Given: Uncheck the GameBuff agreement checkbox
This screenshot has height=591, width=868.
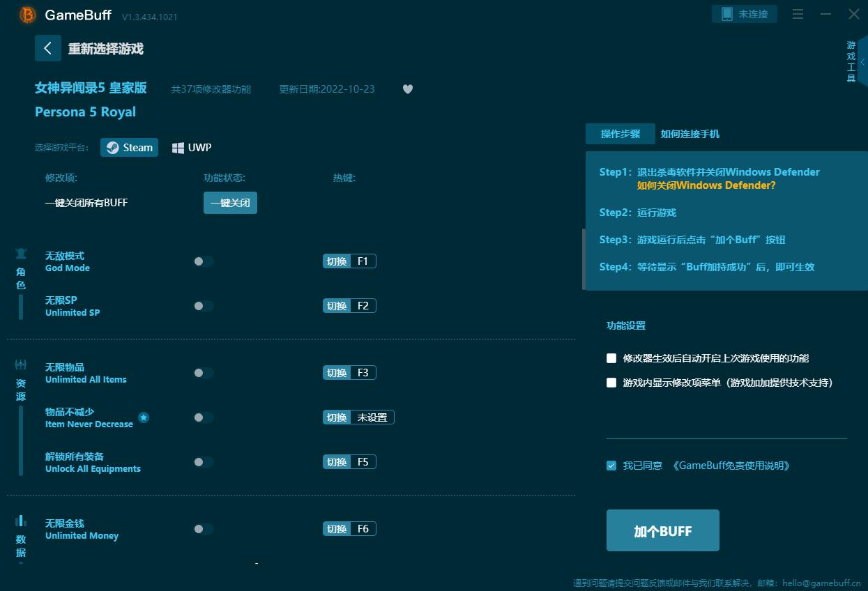Looking at the screenshot, I should point(611,466).
